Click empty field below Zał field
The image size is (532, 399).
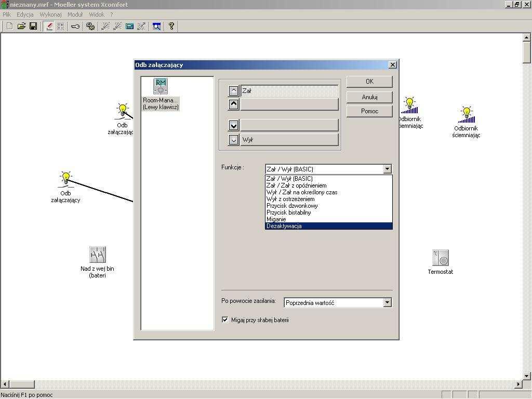(289, 104)
